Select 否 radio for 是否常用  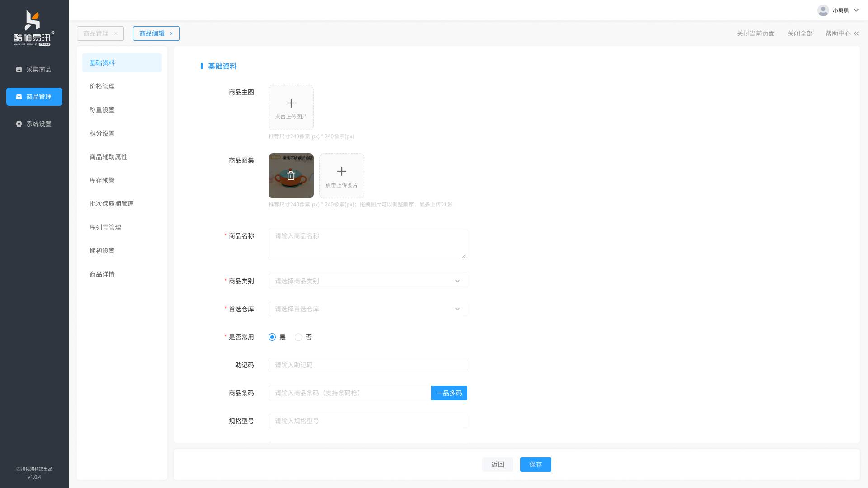click(x=298, y=337)
